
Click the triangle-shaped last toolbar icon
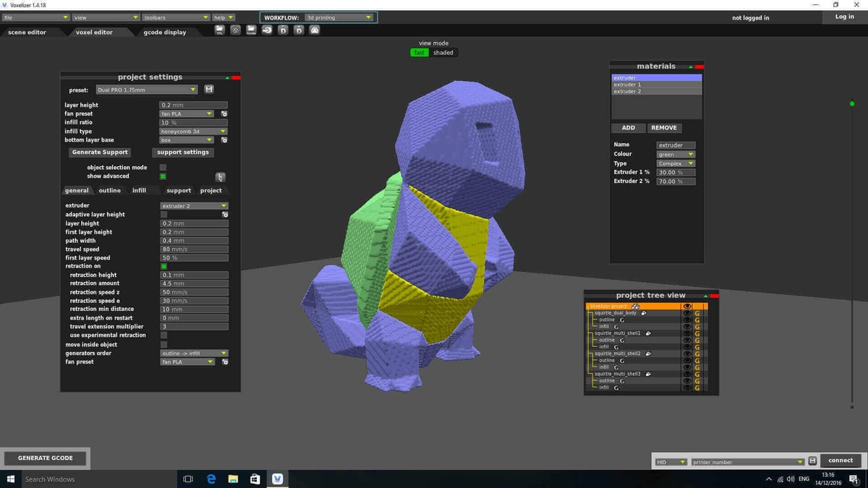(315, 30)
